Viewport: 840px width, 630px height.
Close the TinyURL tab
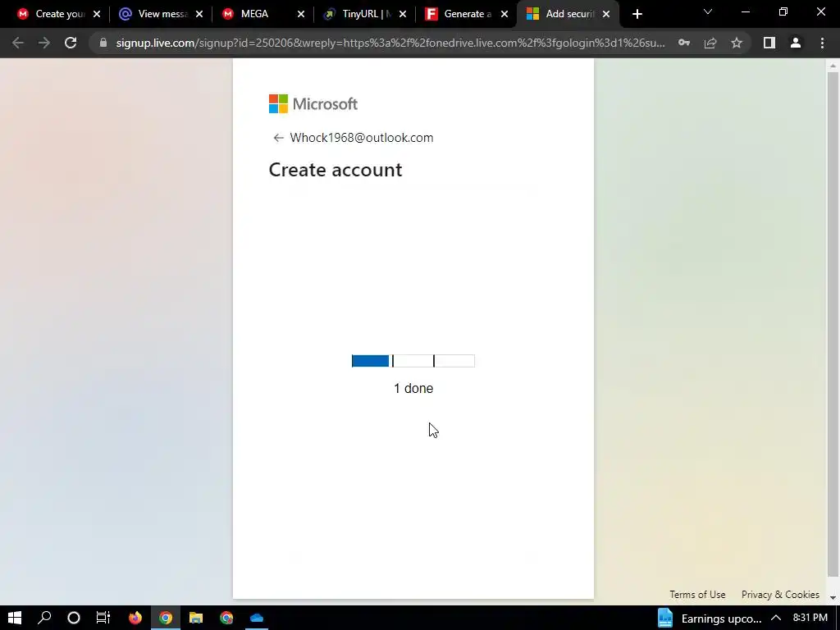(403, 15)
